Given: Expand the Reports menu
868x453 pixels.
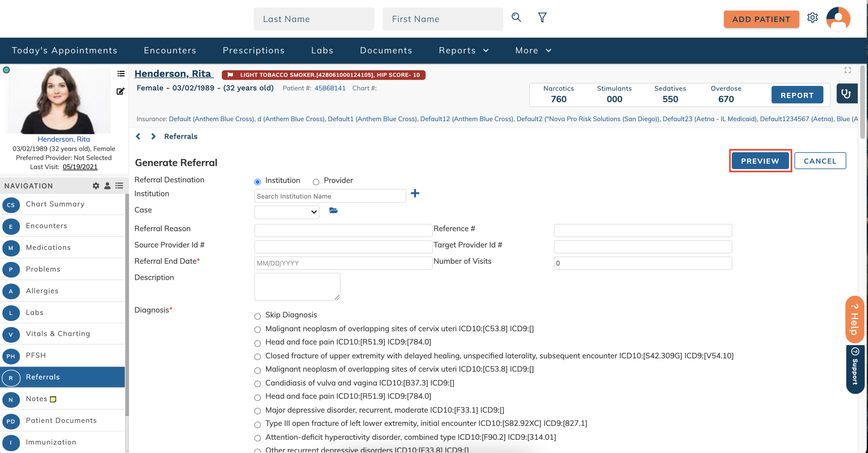Looking at the screenshot, I should tap(464, 51).
